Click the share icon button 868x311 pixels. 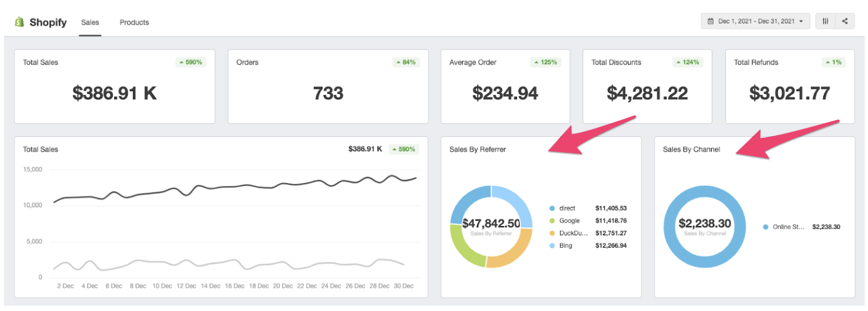click(845, 22)
